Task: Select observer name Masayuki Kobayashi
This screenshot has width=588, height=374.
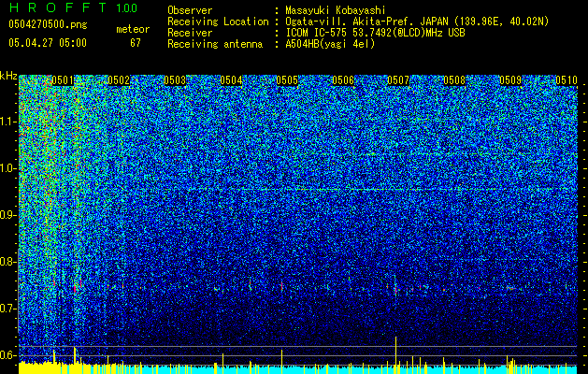Action: click(x=335, y=10)
